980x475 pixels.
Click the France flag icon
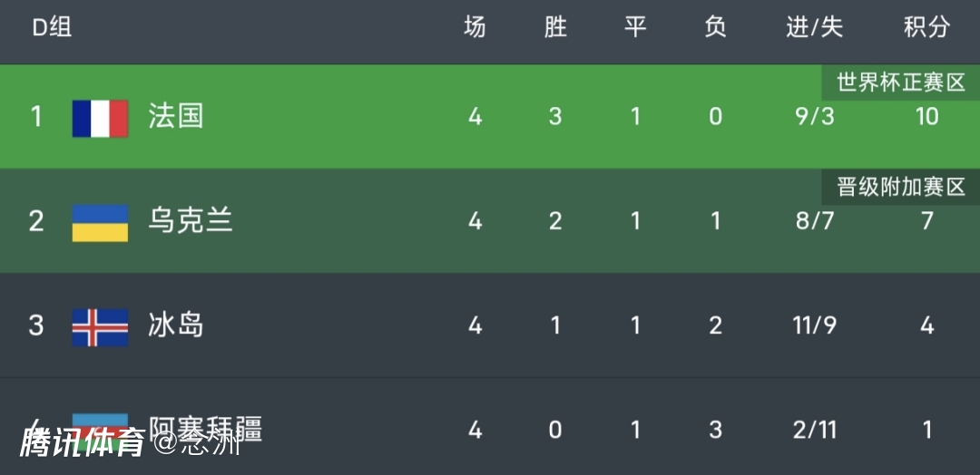(x=100, y=118)
